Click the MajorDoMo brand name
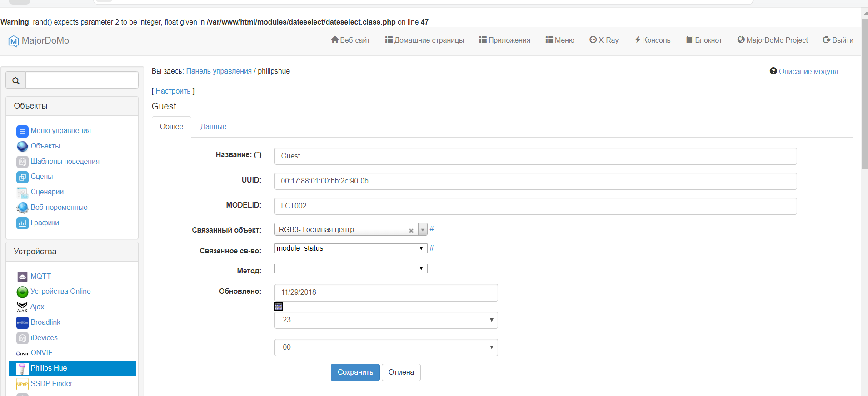Viewport: 868px width, 396px height. (x=45, y=40)
